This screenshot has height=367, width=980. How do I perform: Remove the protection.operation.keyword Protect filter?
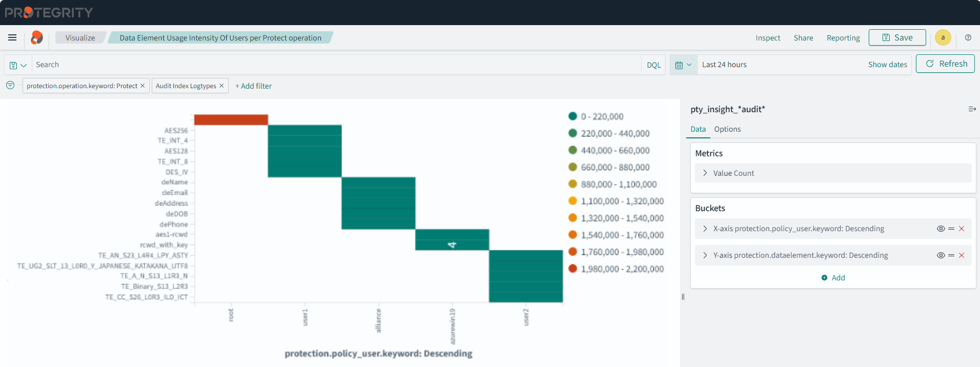[143, 86]
